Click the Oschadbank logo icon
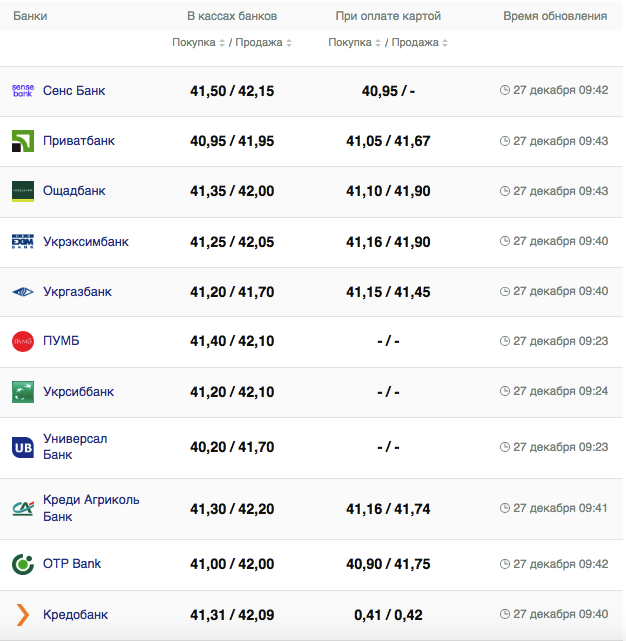This screenshot has width=626, height=641. (23, 191)
